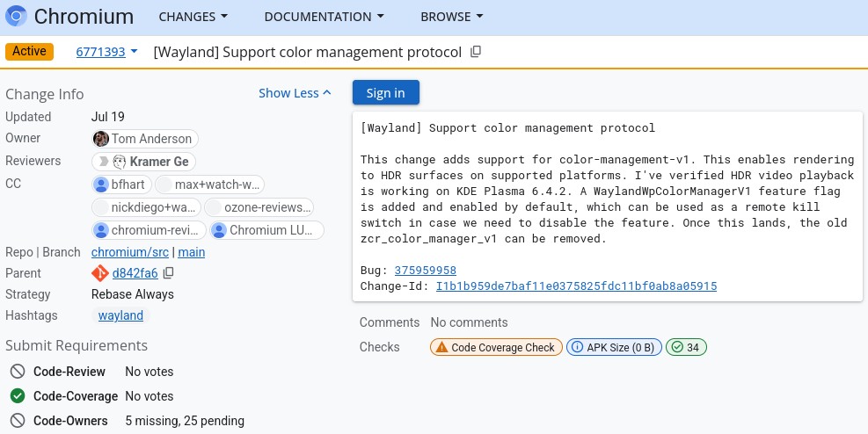Copy parent commit hash d842fa6
The height and width of the screenshot is (434, 868).
coord(169,272)
